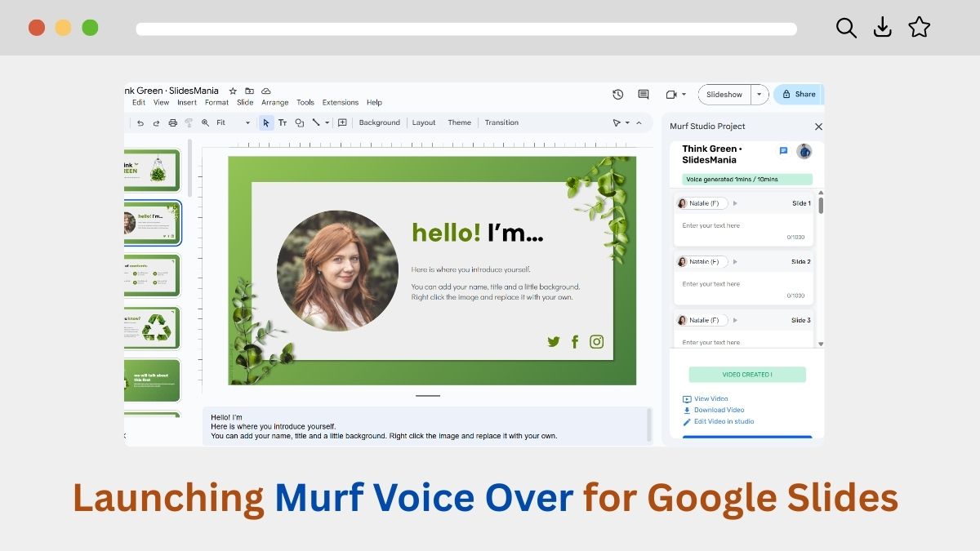Select the recycle symbol slide thumbnail

(152, 328)
